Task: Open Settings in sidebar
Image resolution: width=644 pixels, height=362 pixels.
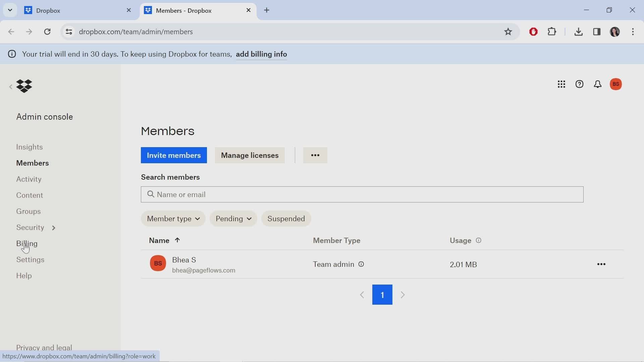Action: tap(30, 259)
